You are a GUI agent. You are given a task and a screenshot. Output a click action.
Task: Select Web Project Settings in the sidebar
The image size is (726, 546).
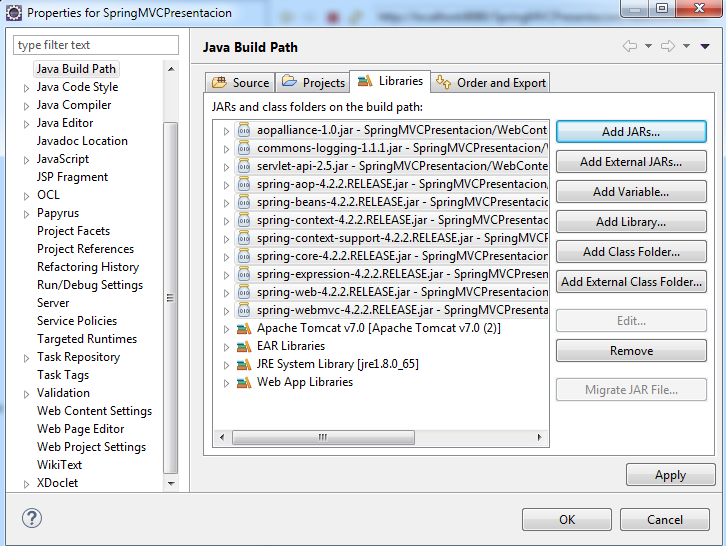[x=91, y=447]
